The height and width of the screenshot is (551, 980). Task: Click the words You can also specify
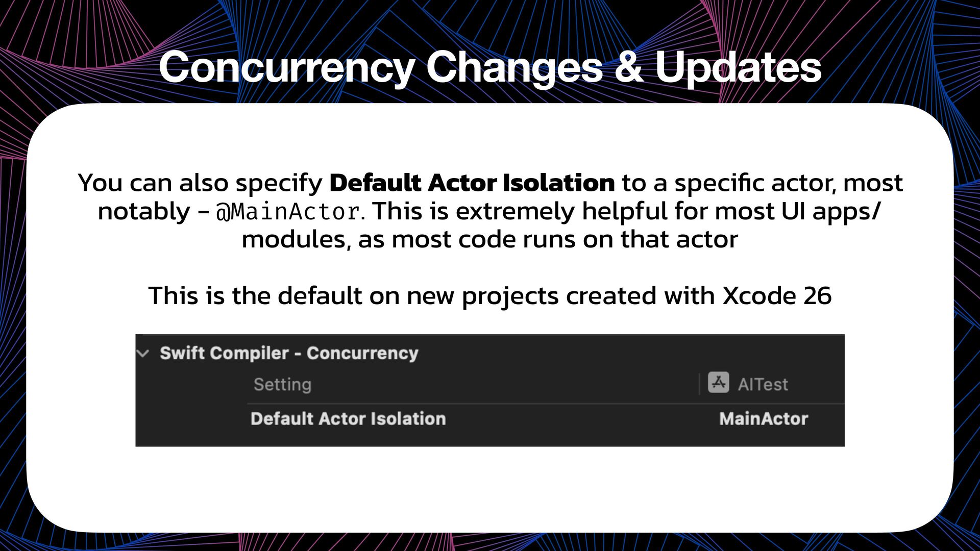[200, 184]
